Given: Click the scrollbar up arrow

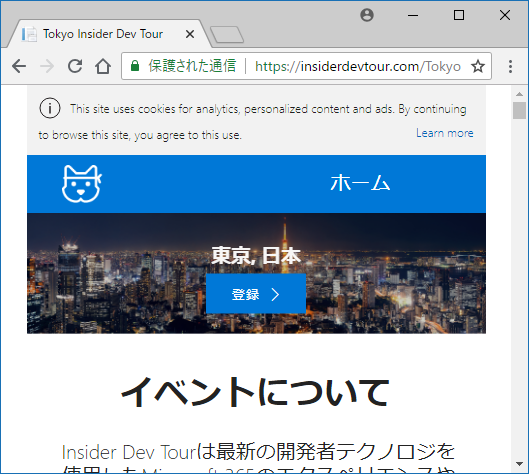Looking at the screenshot, I should [519, 94].
